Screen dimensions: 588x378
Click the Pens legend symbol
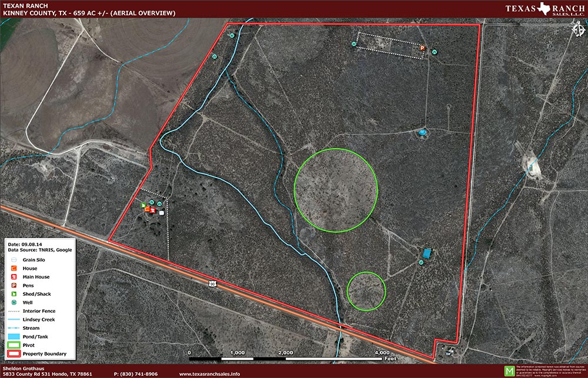tap(13, 286)
